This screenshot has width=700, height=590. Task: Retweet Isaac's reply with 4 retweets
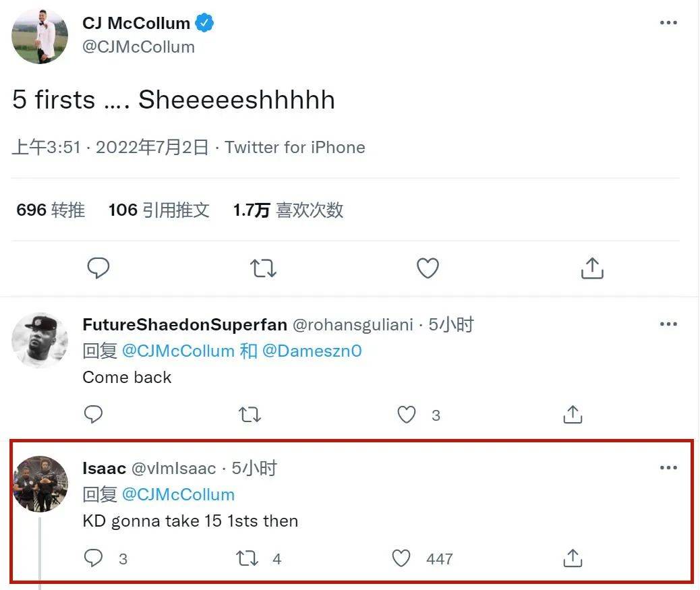247,558
